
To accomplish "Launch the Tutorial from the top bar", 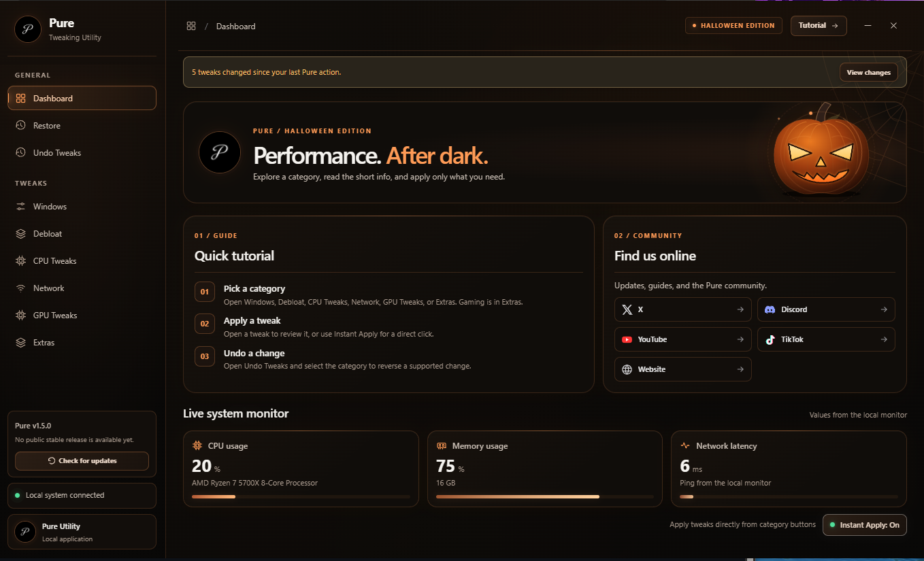I will pyautogui.click(x=819, y=26).
